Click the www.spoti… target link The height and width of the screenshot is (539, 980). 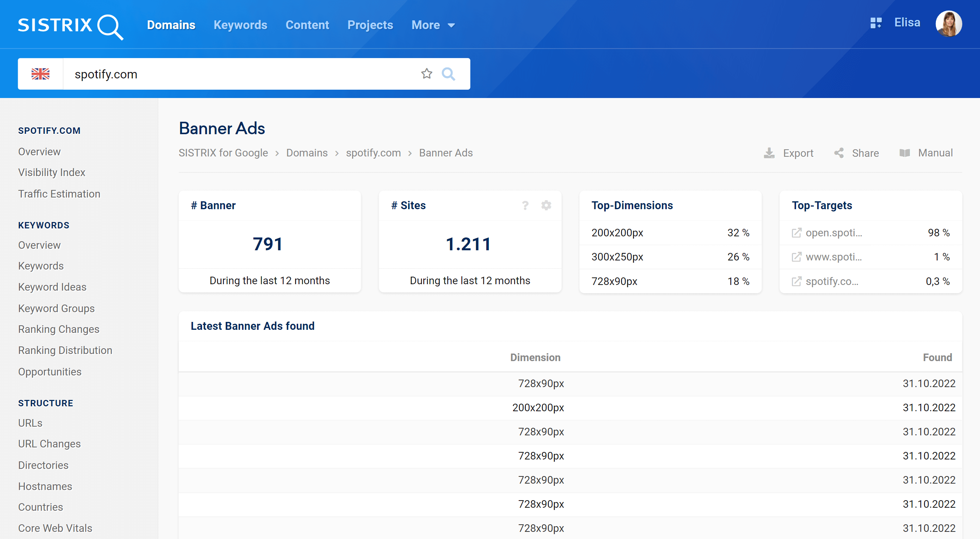click(x=834, y=257)
